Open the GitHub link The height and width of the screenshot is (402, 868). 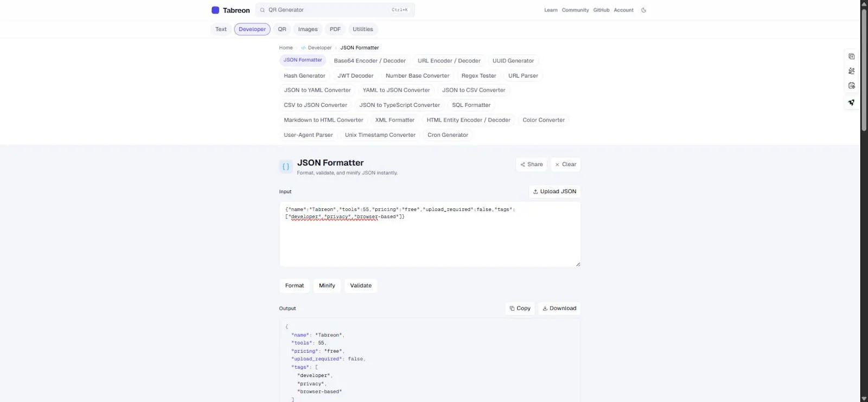(601, 10)
